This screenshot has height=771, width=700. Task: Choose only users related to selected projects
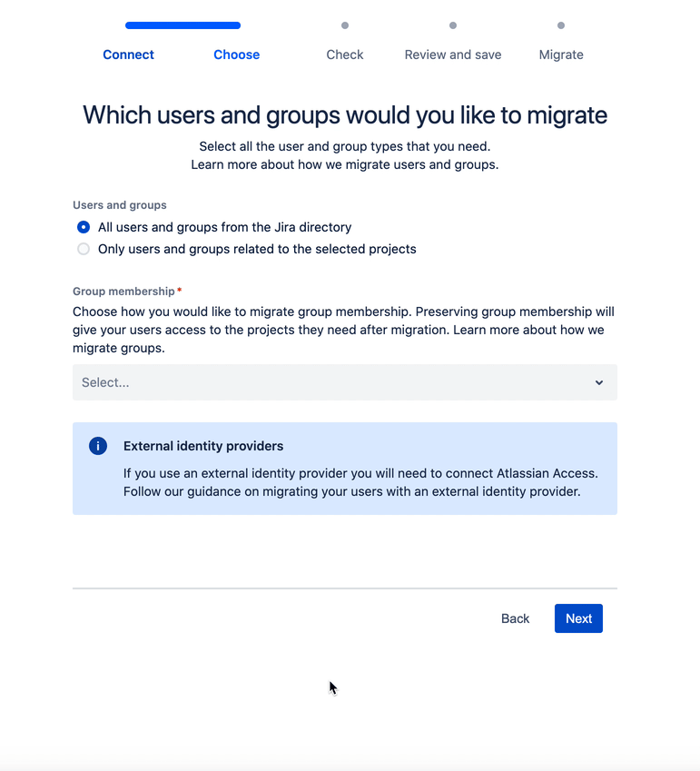tap(84, 249)
